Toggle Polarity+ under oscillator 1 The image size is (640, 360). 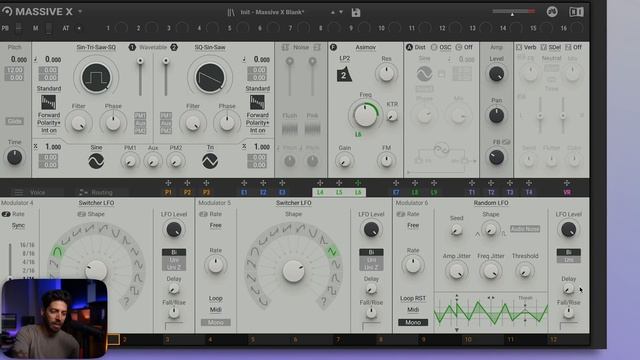pos(49,123)
